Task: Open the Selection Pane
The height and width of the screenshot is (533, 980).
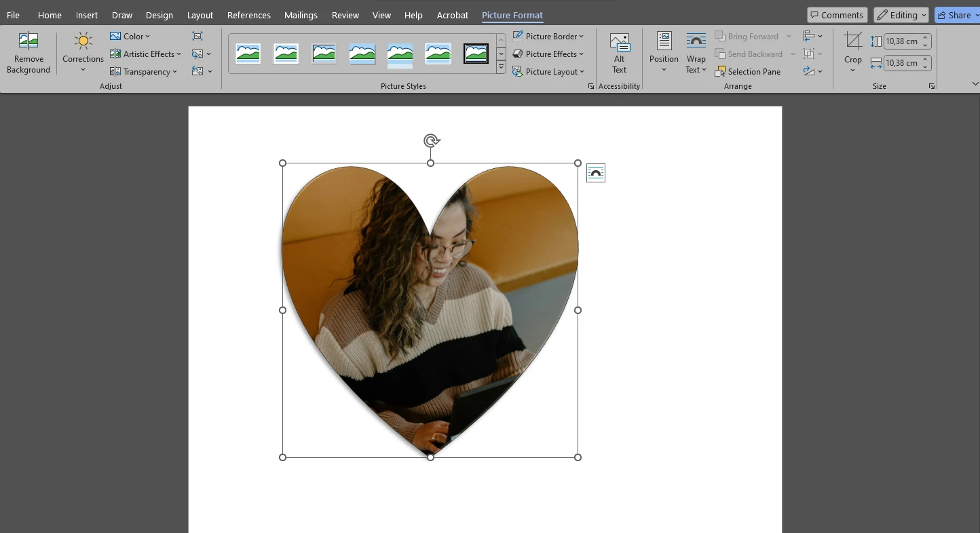Action: click(747, 71)
